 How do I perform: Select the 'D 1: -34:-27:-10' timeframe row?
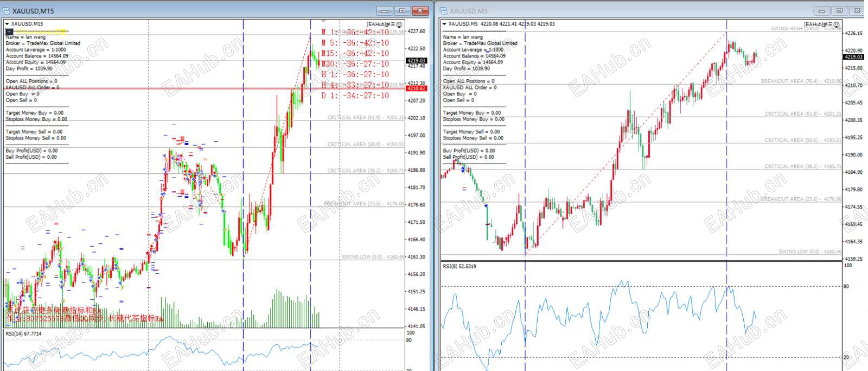tap(355, 96)
